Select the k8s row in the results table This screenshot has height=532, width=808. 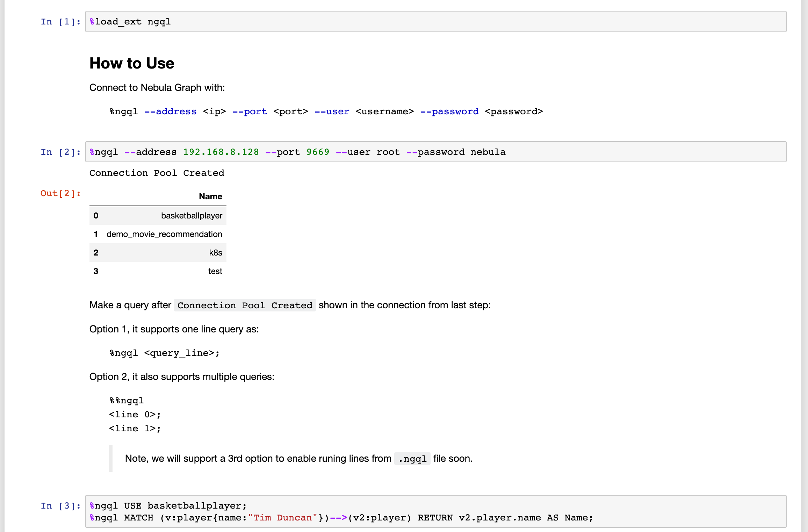coord(215,252)
